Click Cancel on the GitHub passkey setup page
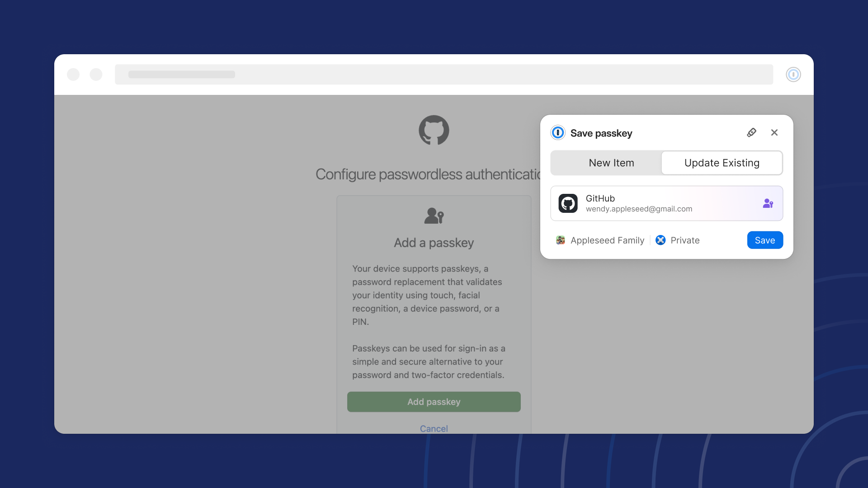The width and height of the screenshot is (868, 488). click(x=434, y=428)
